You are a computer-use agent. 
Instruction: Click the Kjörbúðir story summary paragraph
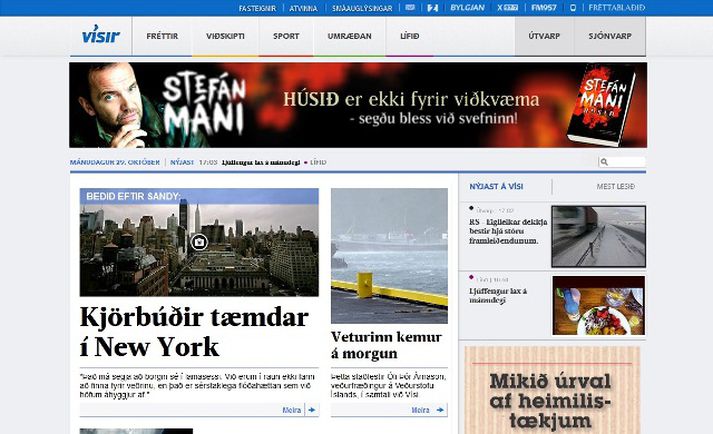(197, 386)
